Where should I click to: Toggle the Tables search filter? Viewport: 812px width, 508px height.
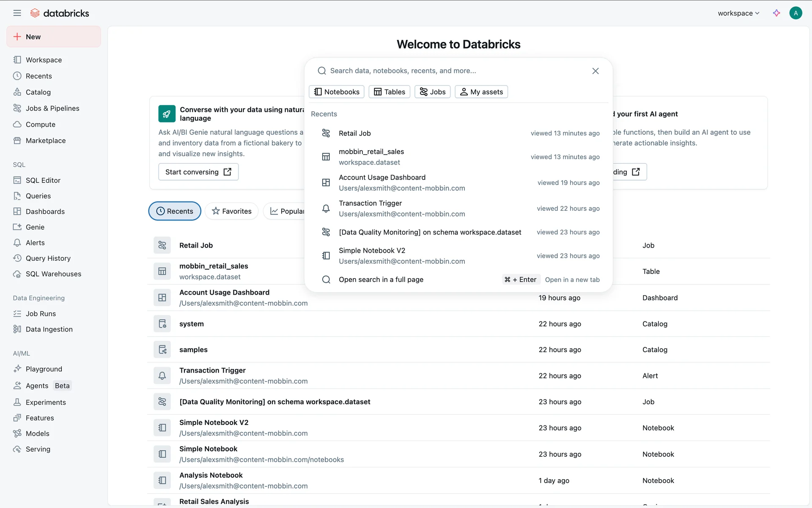(390, 92)
